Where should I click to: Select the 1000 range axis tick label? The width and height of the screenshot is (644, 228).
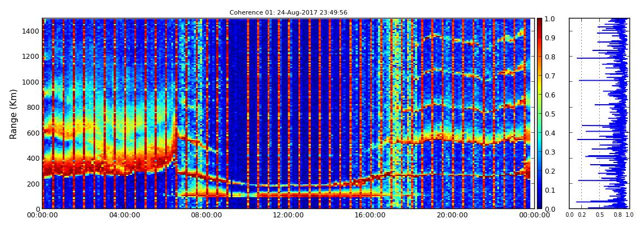pos(31,82)
